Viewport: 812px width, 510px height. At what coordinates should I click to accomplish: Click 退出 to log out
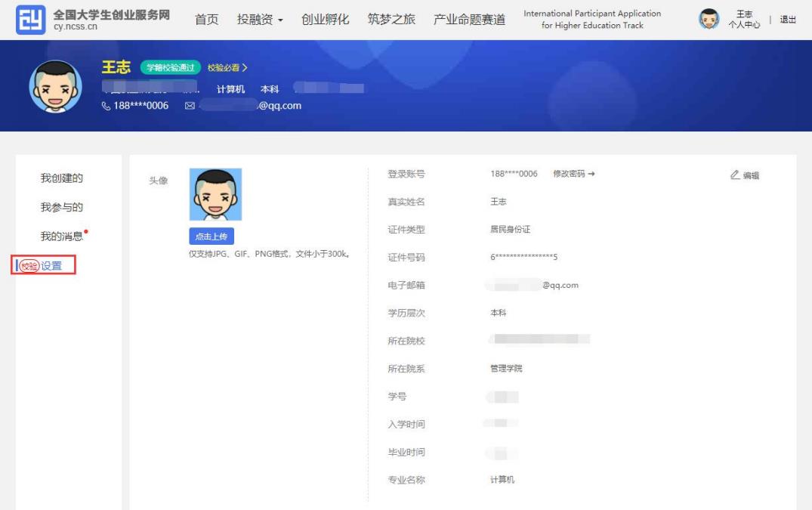click(x=788, y=20)
